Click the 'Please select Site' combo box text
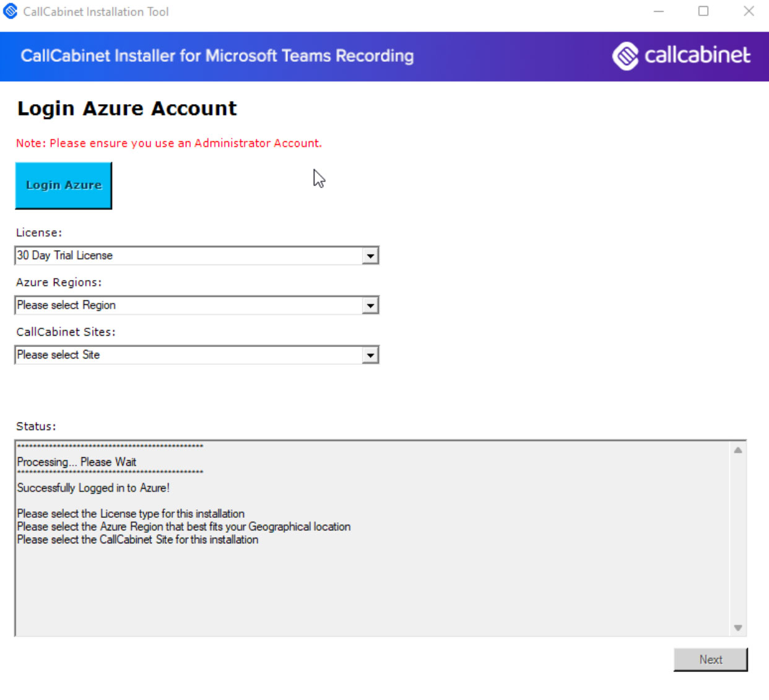The height and width of the screenshot is (700, 769). pos(58,355)
